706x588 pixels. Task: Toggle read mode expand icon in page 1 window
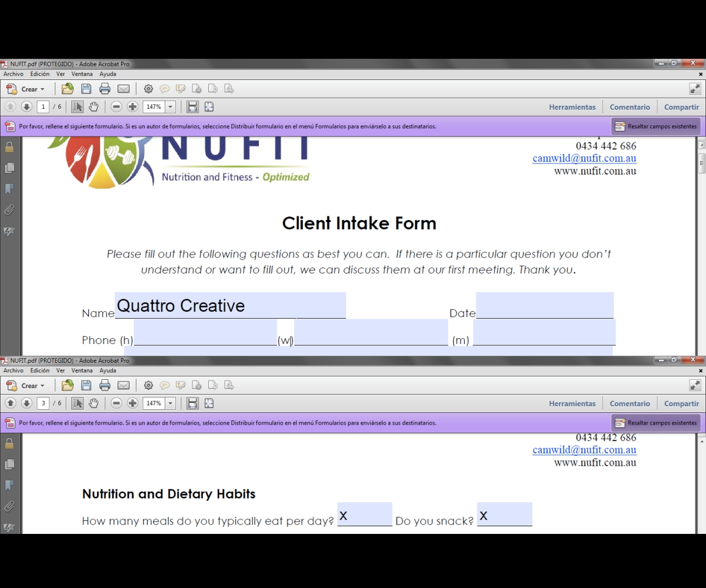pyautogui.click(x=695, y=89)
